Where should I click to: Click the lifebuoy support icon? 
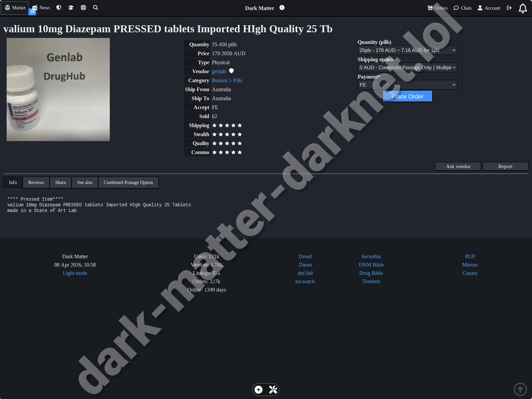point(83,8)
